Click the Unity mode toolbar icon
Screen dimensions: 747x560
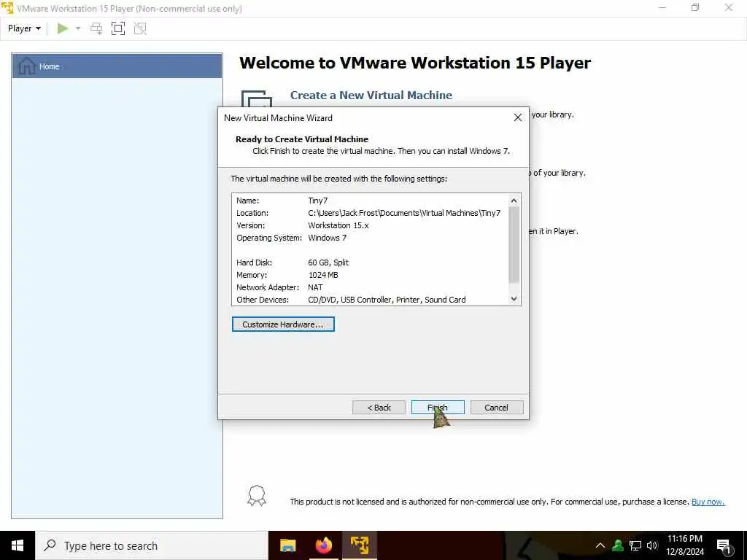[140, 28]
